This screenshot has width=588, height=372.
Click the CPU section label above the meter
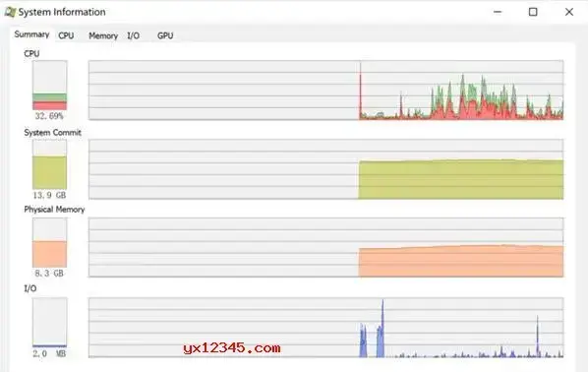coord(31,54)
